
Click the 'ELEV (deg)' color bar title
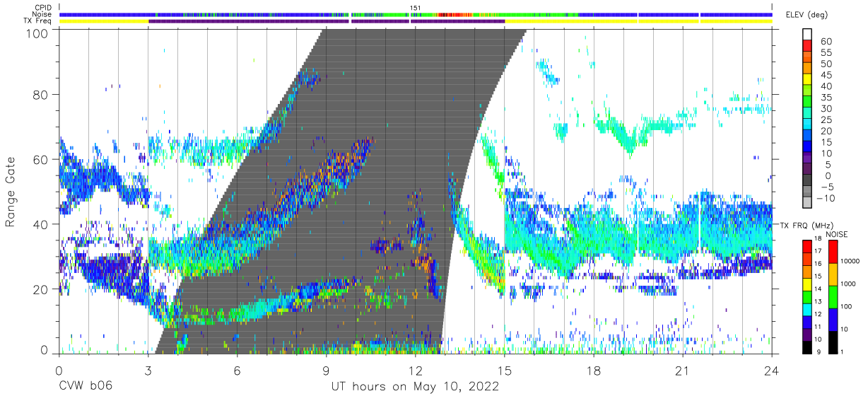(x=807, y=15)
